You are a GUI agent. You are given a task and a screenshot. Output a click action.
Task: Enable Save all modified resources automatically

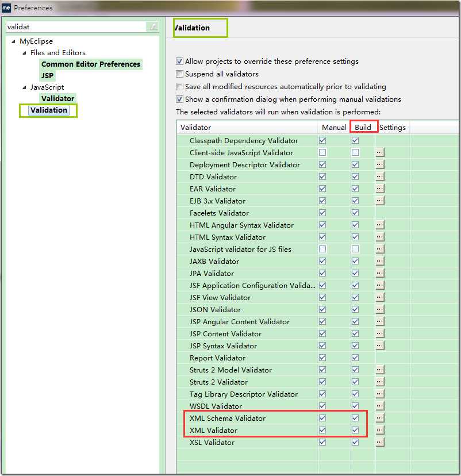(180, 86)
